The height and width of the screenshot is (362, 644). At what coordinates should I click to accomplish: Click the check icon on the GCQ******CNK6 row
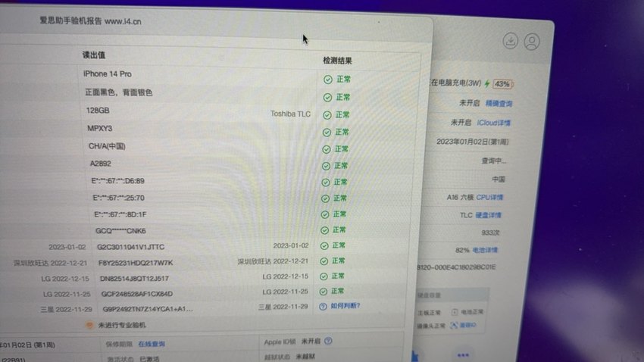click(324, 230)
